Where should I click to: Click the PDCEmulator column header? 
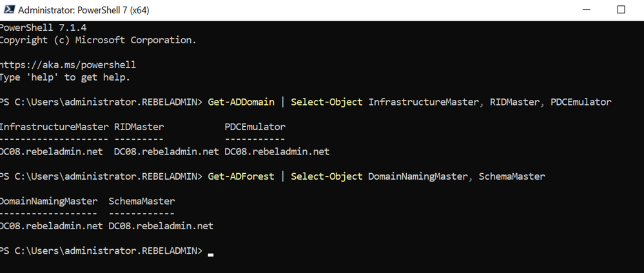click(255, 127)
